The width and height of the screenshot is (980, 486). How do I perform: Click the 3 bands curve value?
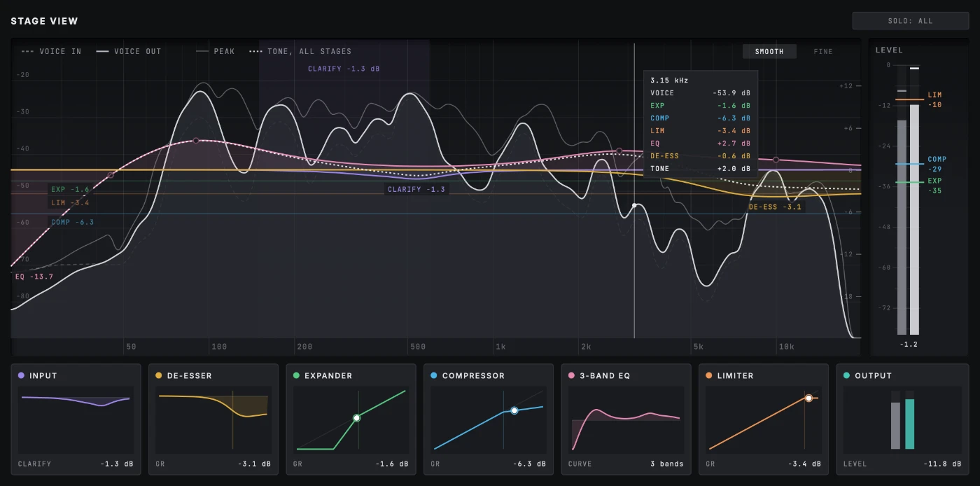tap(667, 464)
